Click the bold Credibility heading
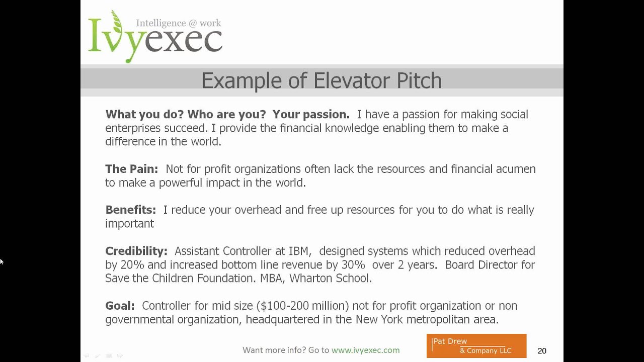 tap(136, 251)
